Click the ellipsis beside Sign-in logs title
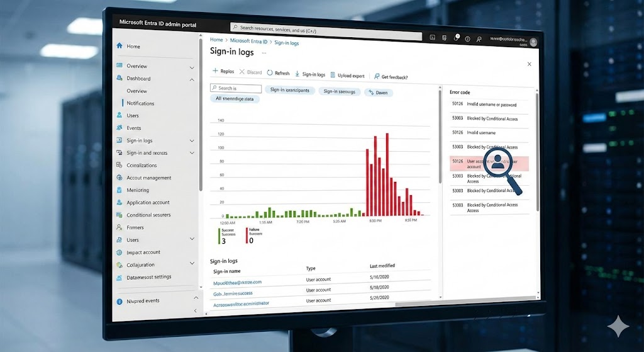This screenshot has height=352, width=644. (264, 53)
